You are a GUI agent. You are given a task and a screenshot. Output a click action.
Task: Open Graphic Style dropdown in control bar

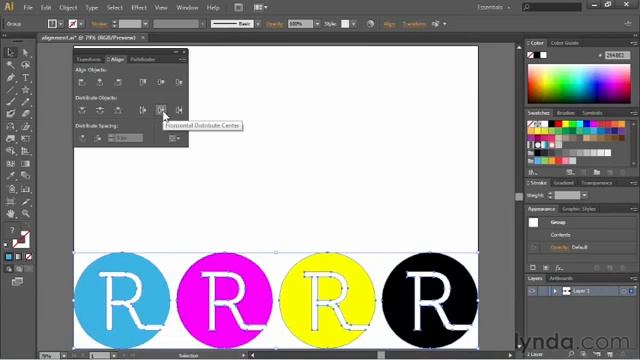(353, 24)
